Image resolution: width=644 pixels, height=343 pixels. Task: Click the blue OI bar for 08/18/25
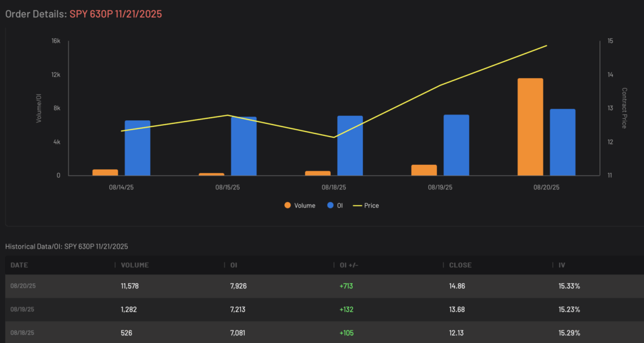click(350, 146)
